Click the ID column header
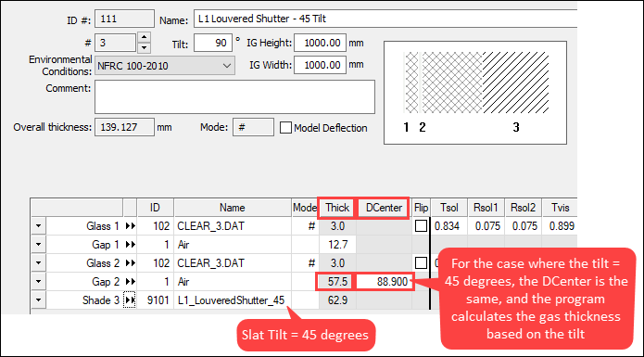 click(156, 208)
